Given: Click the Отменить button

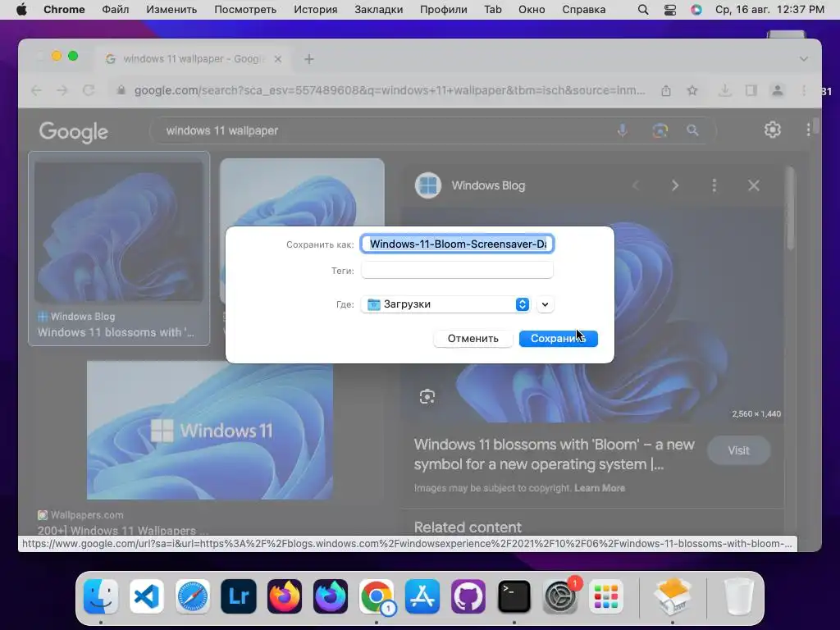Looking at the screenshot, I should pos(473,339).
